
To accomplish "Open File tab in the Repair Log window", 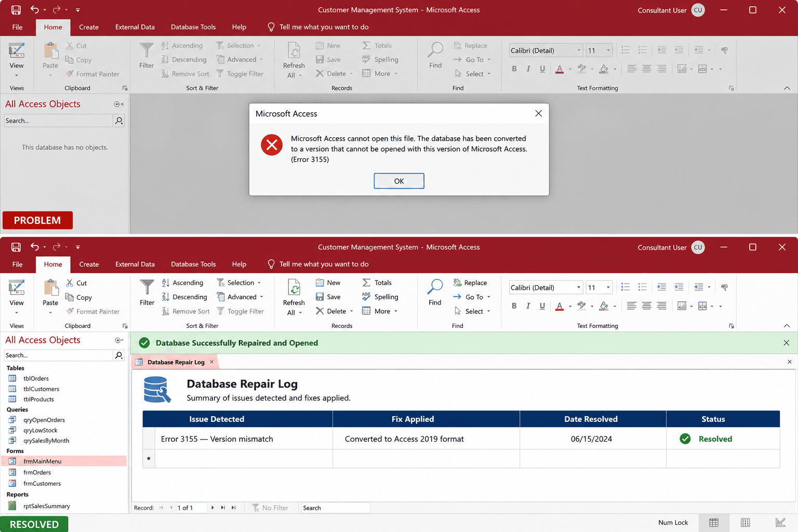I will click(x=17, y=264).
